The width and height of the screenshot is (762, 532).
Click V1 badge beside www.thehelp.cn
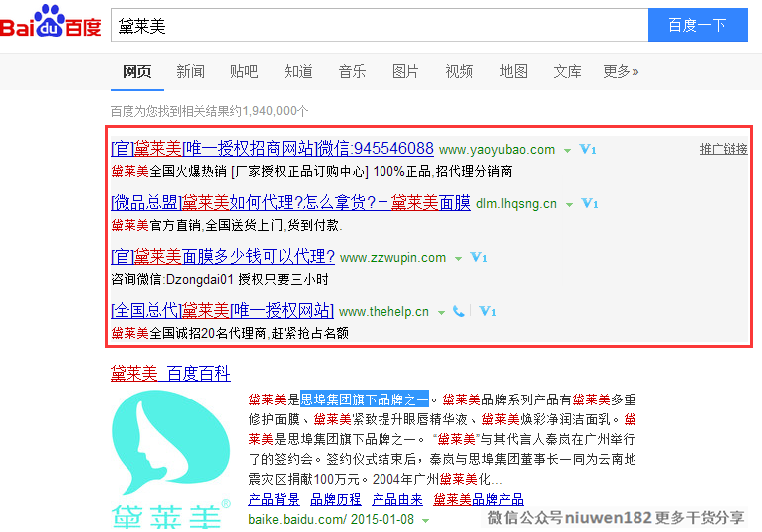point(487,311)
